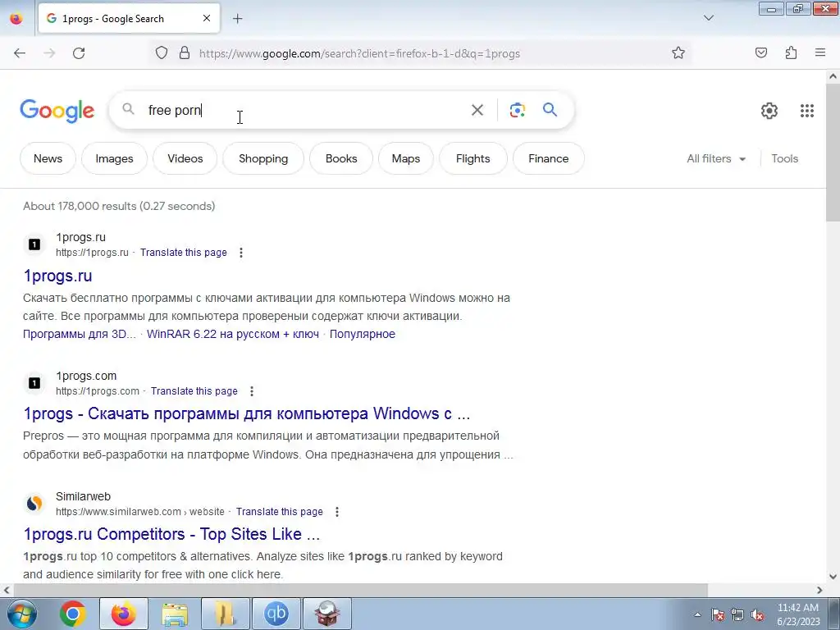Viewport: 840px width, 630px height.
Task: Open the search Tools options
Action: tap(784, 158)
